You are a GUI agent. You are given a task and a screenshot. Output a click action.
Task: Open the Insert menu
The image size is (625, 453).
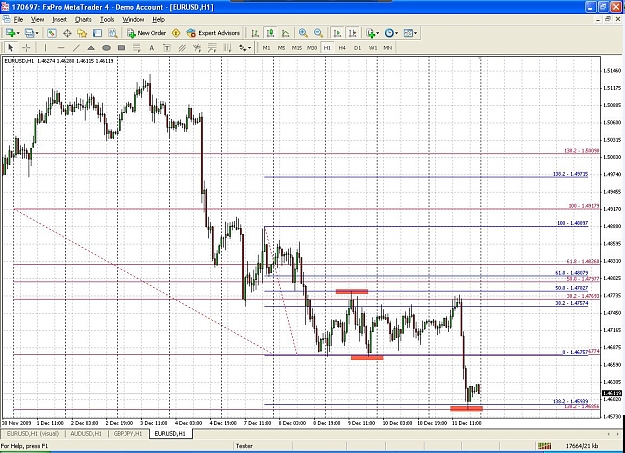pyautogui.click(x=59, y=20)
